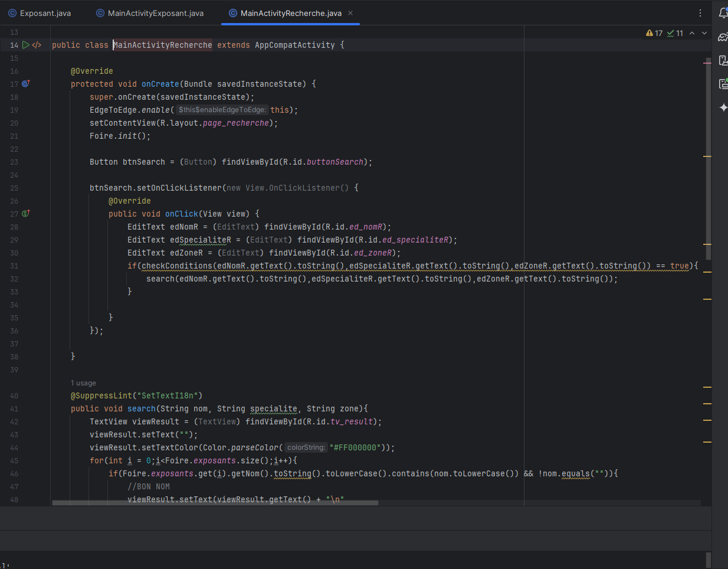Click the green typo checkmark showing 11

675,33
